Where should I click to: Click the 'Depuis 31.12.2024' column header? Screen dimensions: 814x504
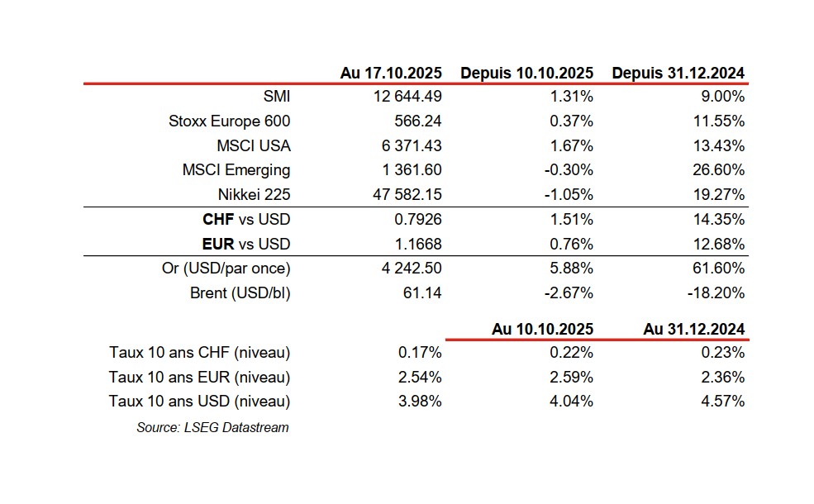pyautogui.click(x=678, y=73)
